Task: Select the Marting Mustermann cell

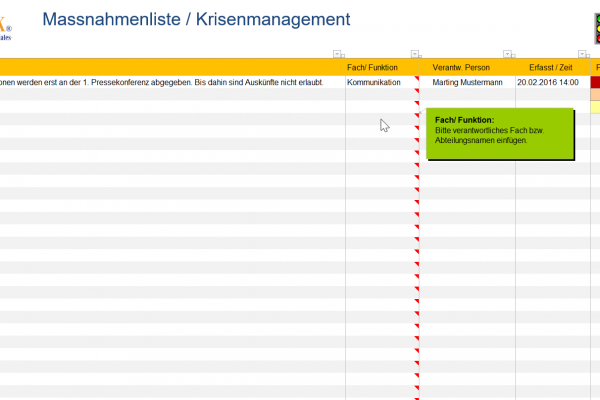Action: [x=466, y=82]
